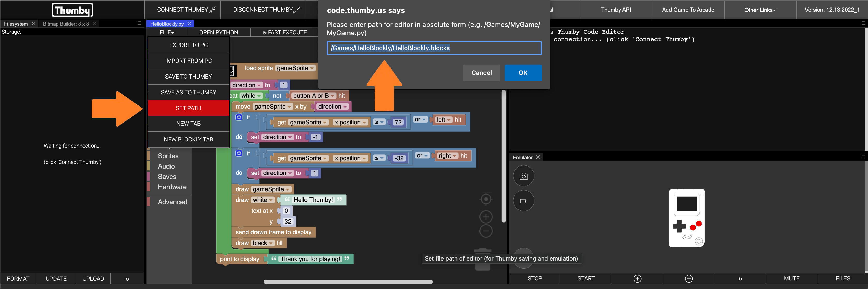Center blocks workspace with crosshair icon
The image size is (868, 289).
(485, 199)
